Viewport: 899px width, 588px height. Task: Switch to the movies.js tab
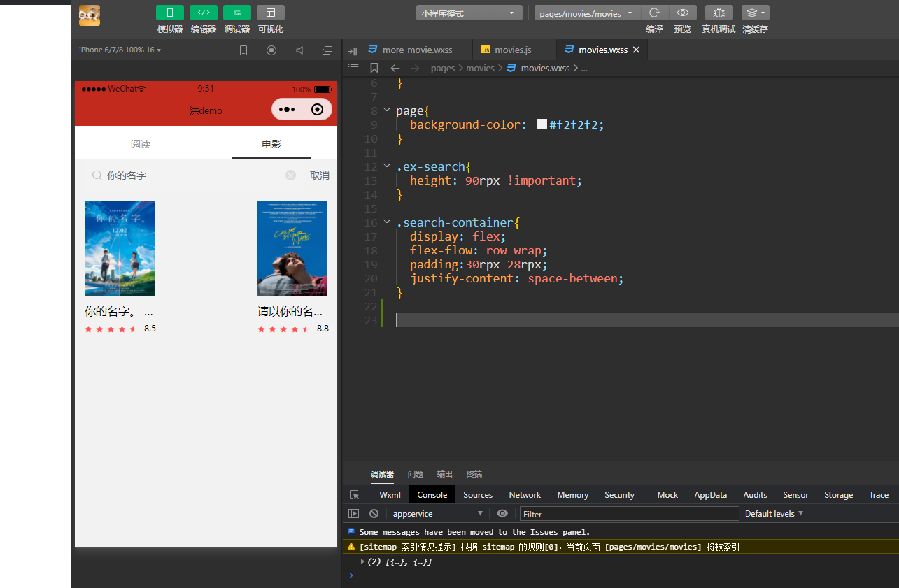(514, 50)
